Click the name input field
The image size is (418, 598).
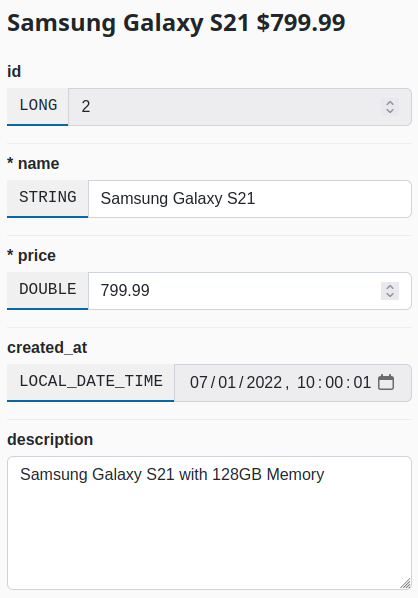point(250,199)
